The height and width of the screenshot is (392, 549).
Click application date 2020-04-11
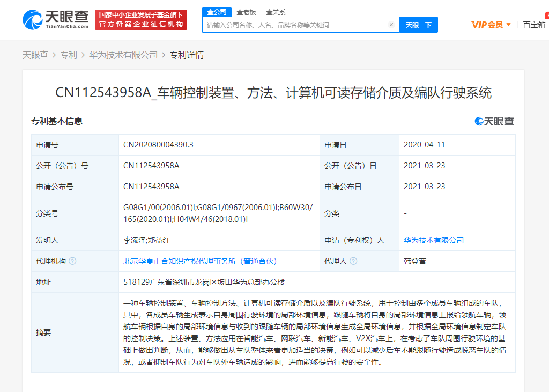(425, 145)
